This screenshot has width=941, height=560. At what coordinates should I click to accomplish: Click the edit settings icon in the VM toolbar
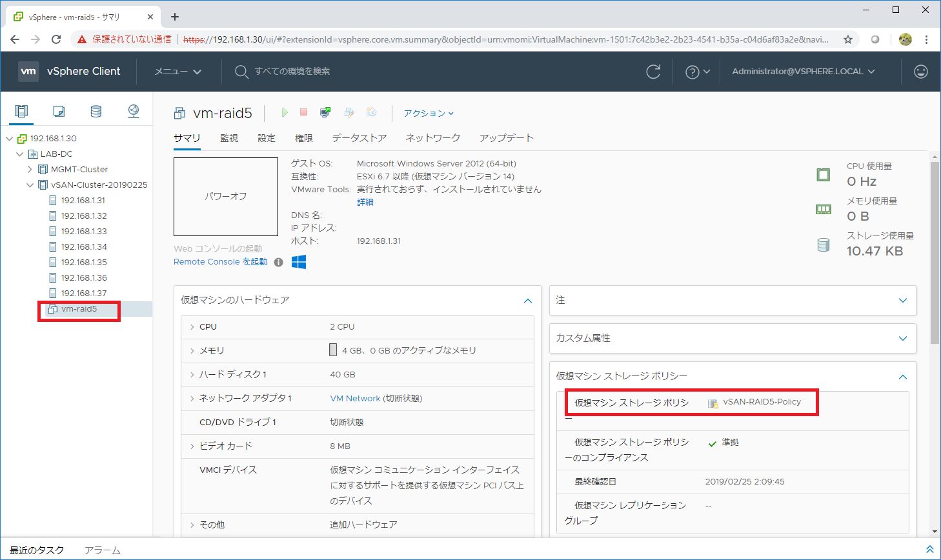point(349,112)
